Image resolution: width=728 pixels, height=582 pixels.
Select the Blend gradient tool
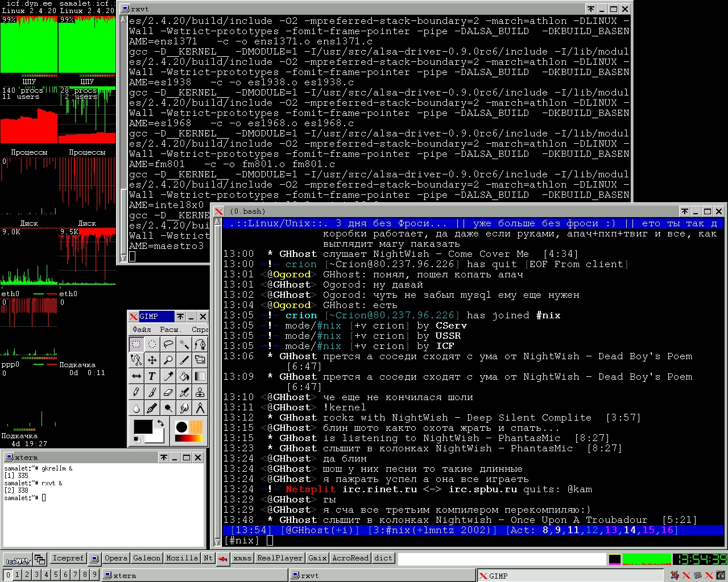click(200, 376)
